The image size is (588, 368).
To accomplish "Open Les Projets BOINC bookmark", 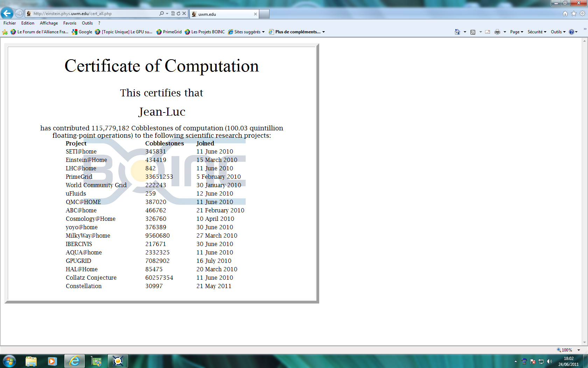I will 205,32.
